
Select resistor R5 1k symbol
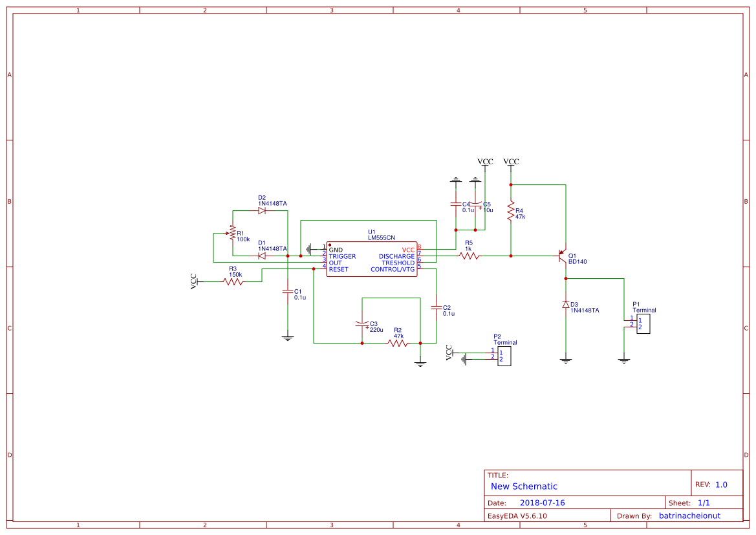click(x=469, y=256)
